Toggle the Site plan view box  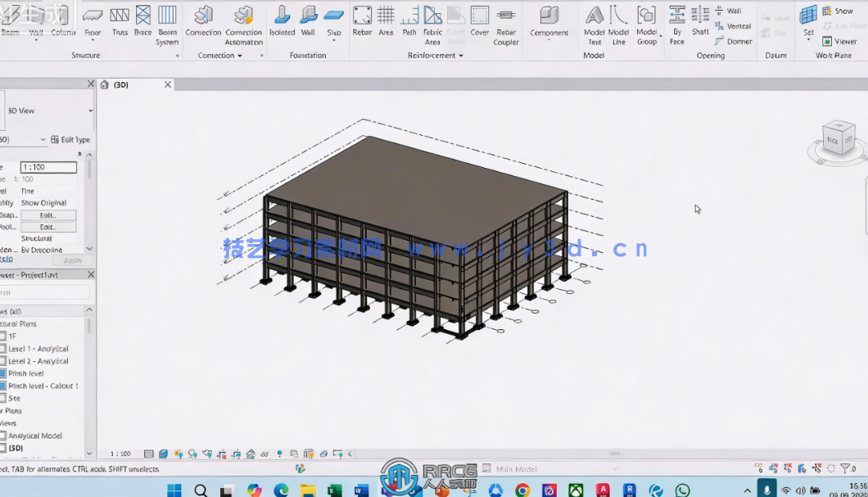pos(2,398)
